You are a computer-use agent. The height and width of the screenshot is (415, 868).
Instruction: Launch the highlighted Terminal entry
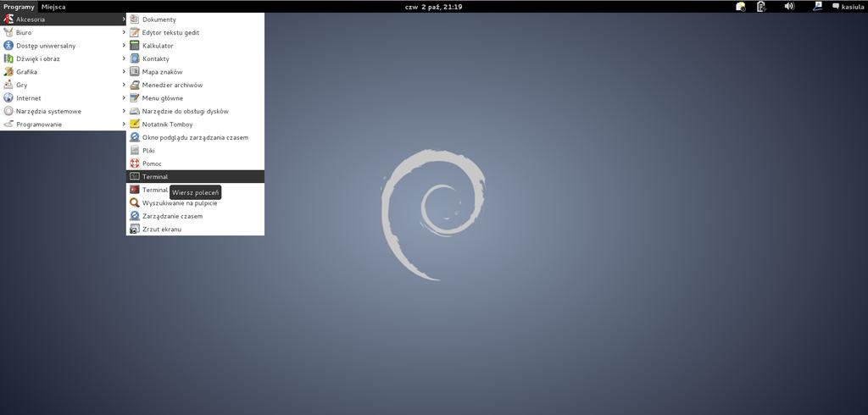196,176
